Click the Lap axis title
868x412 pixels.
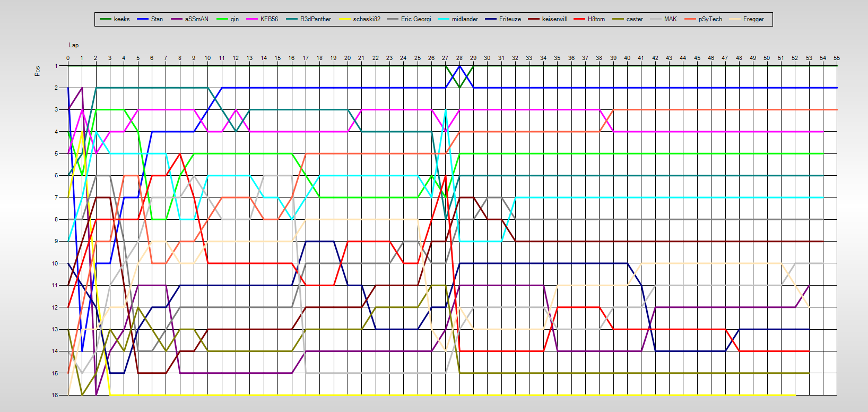pos(74,45)
